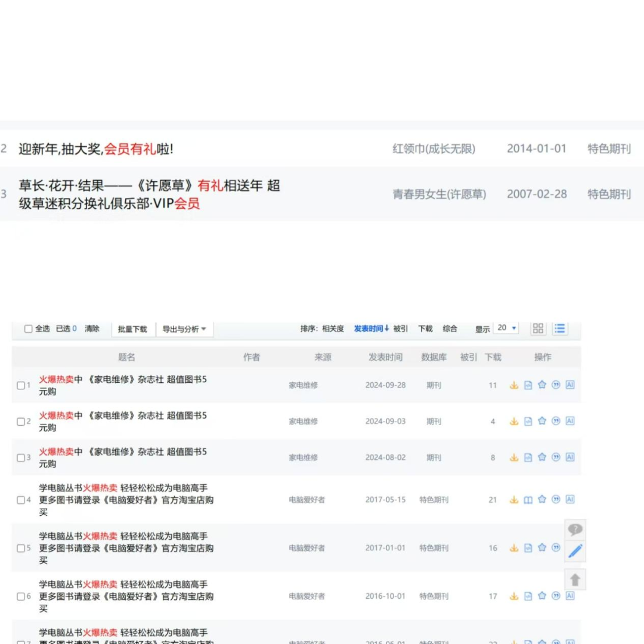Open the 显示 20 per-page dropdown
The image size is (644, 644).
(x=507, y=328)
